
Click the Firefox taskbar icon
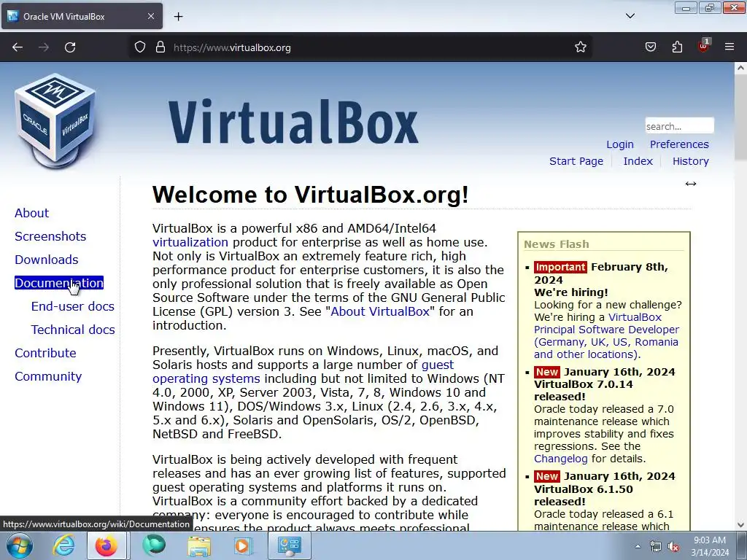pos(107,545)
